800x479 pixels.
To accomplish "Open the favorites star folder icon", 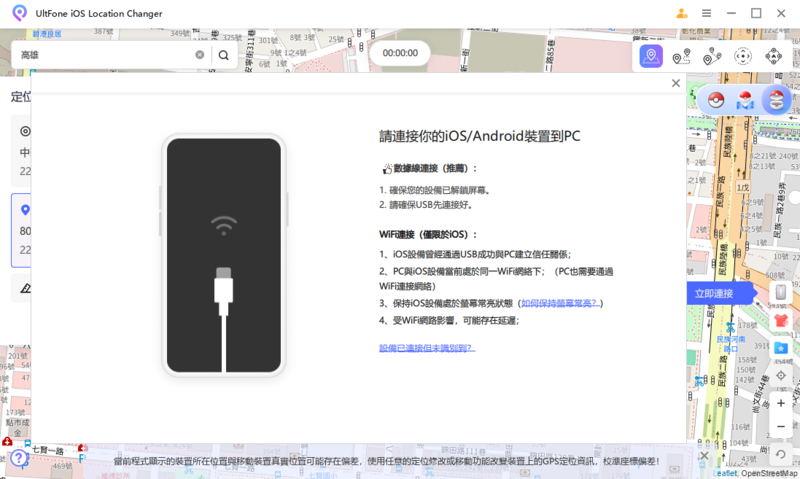I will [x=781, y=348].
